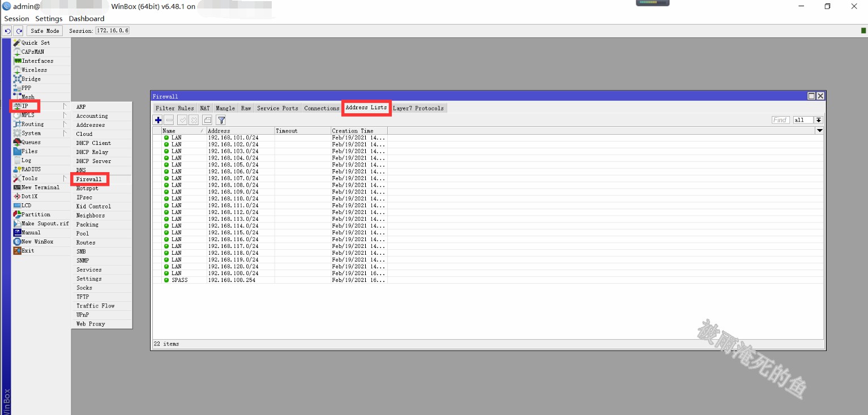The height and width of the screenshot is (415, 868).
Task: Click the checkmark Enable icon in Firewall
Action: coord(183,120)
